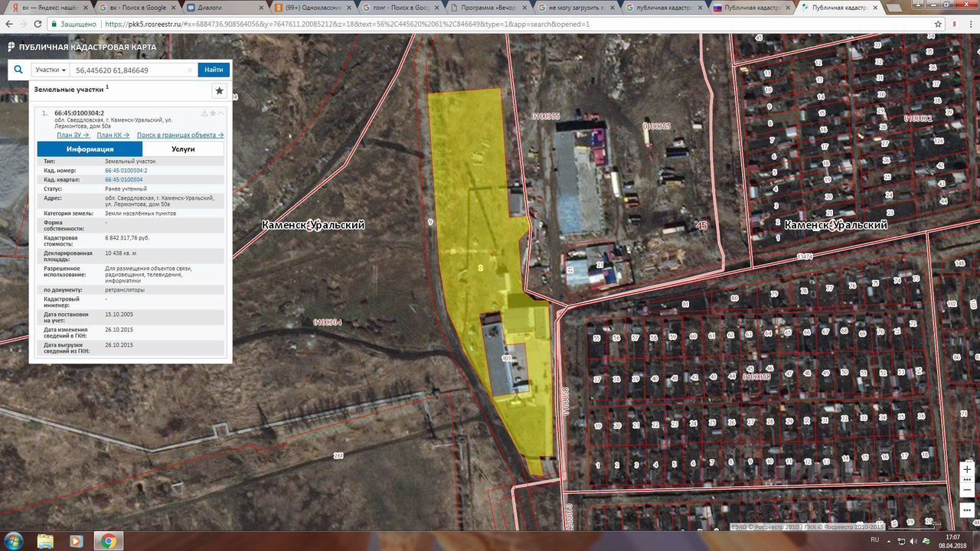Reload the page with the refresh button
The height and width of the screenshot is (551, 980).
[x=39, y=24]
